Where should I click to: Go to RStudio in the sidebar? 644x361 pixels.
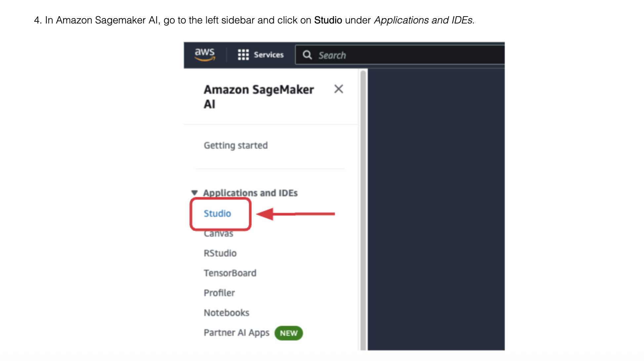(x=220, y=253)
